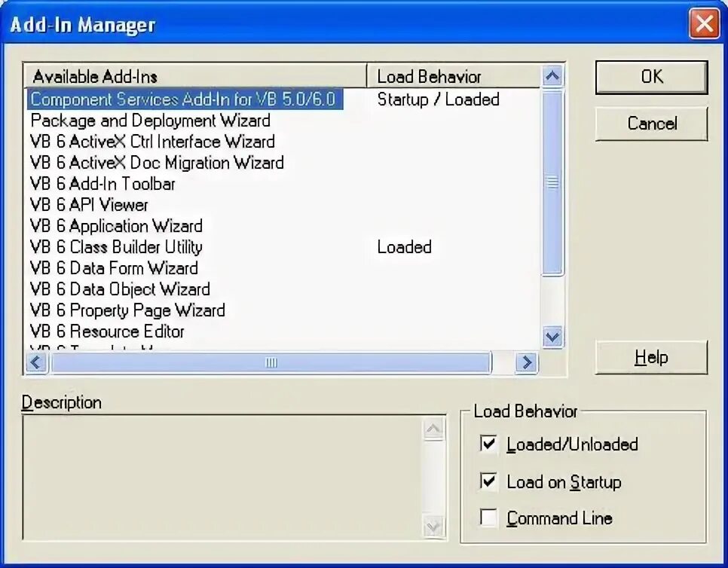The image size is (728, 568).
Task: Click the Startup / Loaded status text
Action: [439, 99]
